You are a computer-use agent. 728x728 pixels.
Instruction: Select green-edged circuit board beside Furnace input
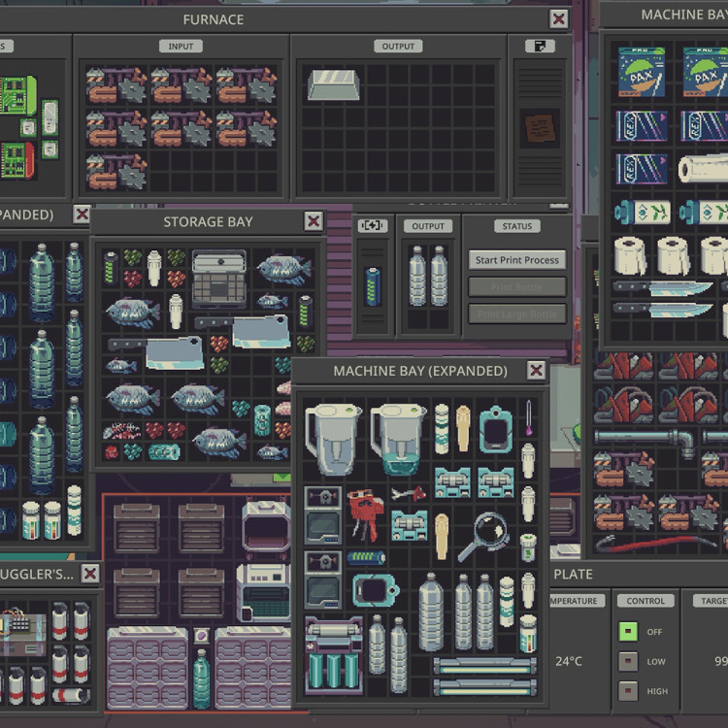[17, 96]
